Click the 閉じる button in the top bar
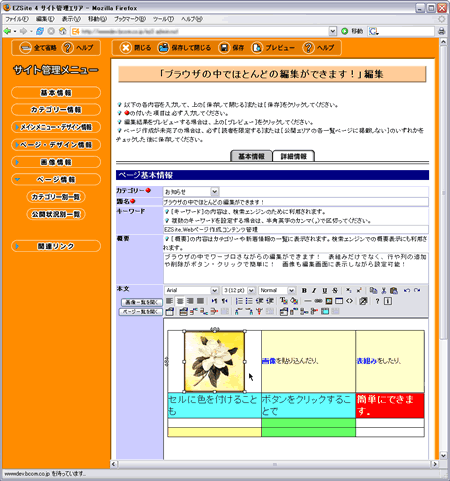Screen dimensions: 450x481 tap(135, 48)
